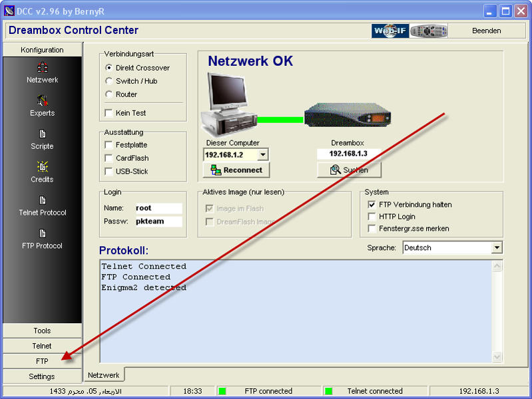Switch to the Tools section
Screen dimensions: 532x399
(43, 331)
